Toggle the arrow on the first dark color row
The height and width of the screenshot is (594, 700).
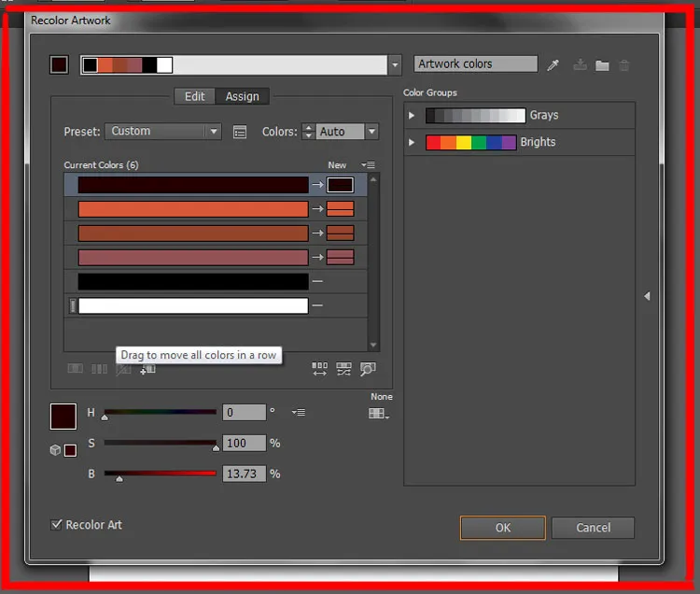(x=317, y=185)
